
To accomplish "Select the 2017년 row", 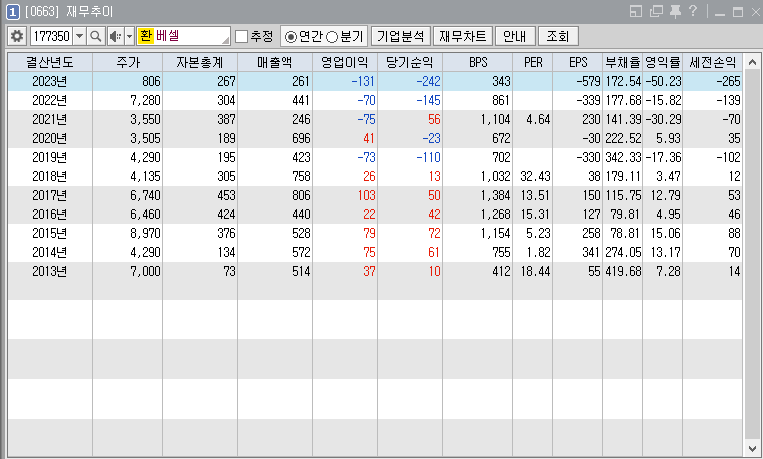I will point(375,195).
